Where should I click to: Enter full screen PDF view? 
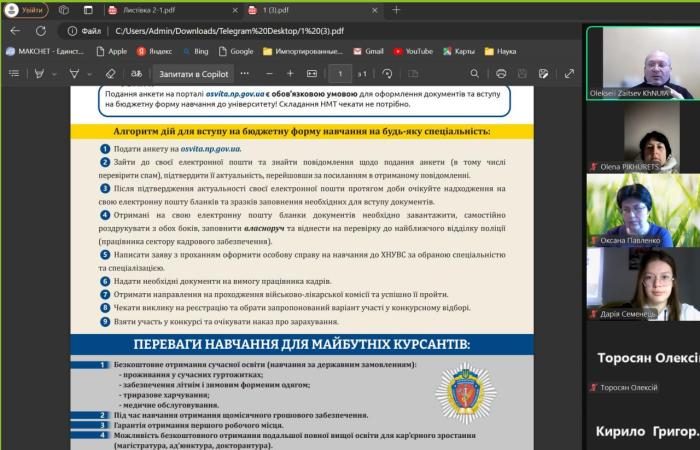(570, 73)
